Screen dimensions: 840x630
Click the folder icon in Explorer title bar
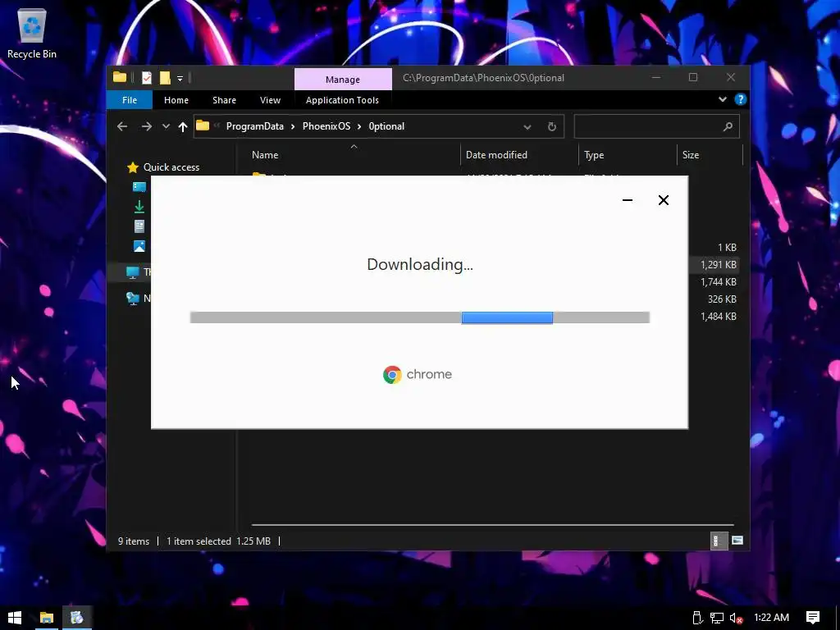pos(120,78)
